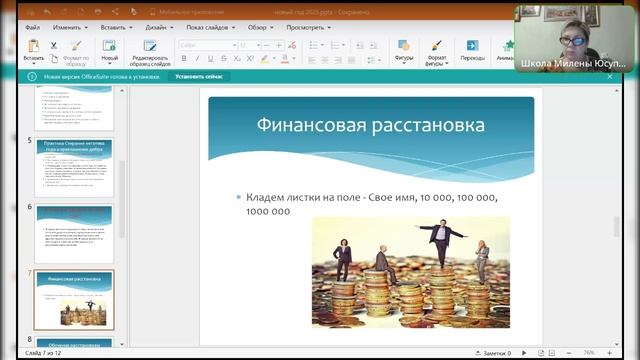Expand the bullet list options arrow
The width and height of the screenshot is (640, 360).
click(x=322, y=45)
